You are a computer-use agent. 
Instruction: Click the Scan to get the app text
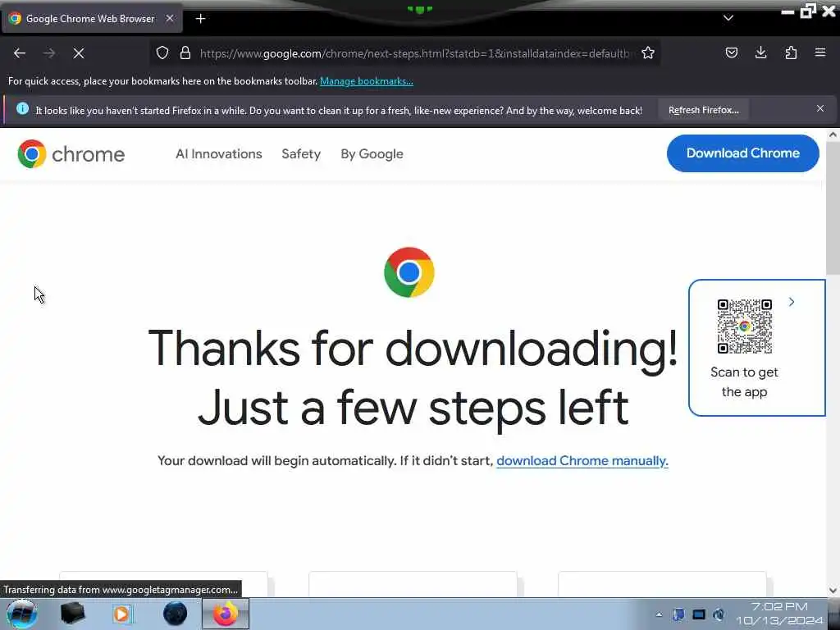click(x=744, y=382)
